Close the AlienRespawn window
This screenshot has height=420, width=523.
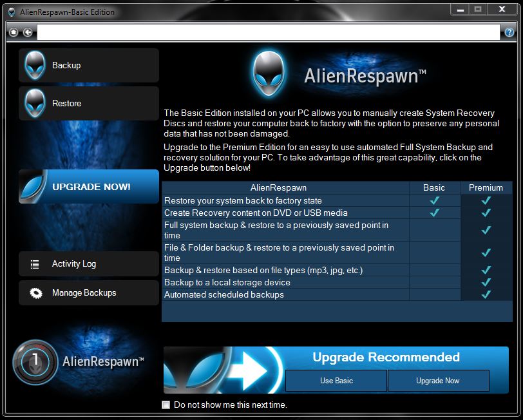[x=502, y=10]
